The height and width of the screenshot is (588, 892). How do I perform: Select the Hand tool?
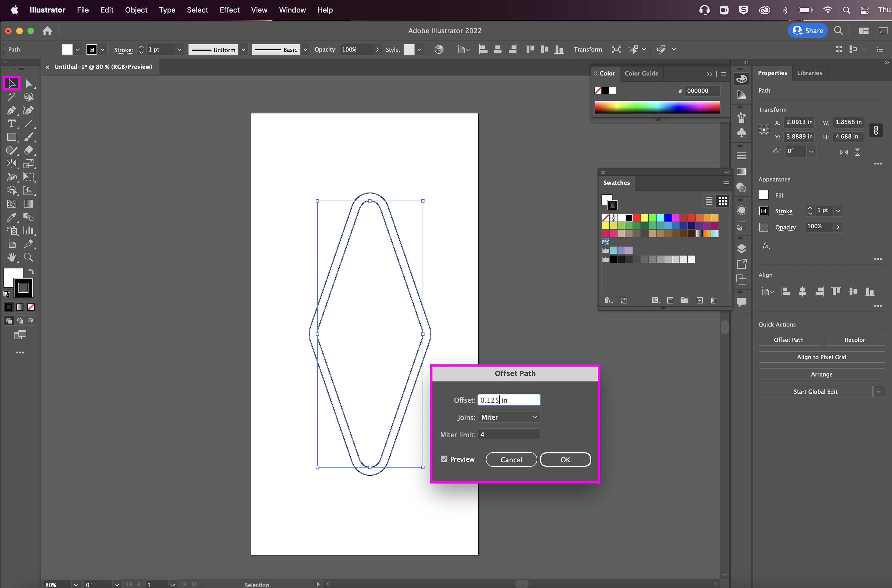tap(11, 257)
